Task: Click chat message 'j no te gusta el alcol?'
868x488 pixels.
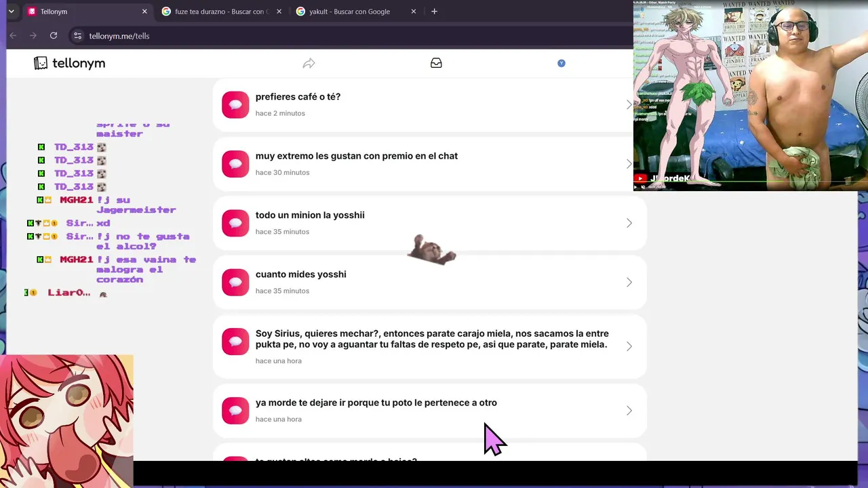Action: click(x=143, y=241)
